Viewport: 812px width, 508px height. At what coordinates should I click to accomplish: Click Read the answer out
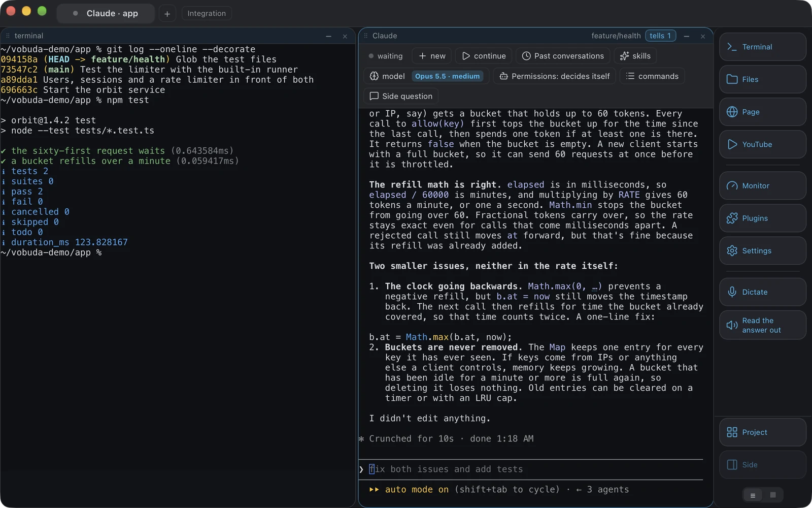pos(762,325)
